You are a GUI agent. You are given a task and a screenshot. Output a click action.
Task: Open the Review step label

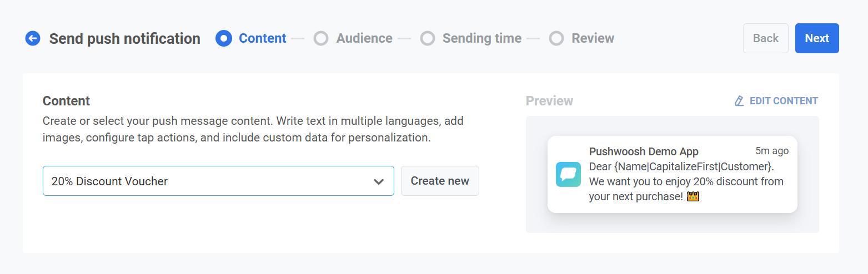point(593,38)
